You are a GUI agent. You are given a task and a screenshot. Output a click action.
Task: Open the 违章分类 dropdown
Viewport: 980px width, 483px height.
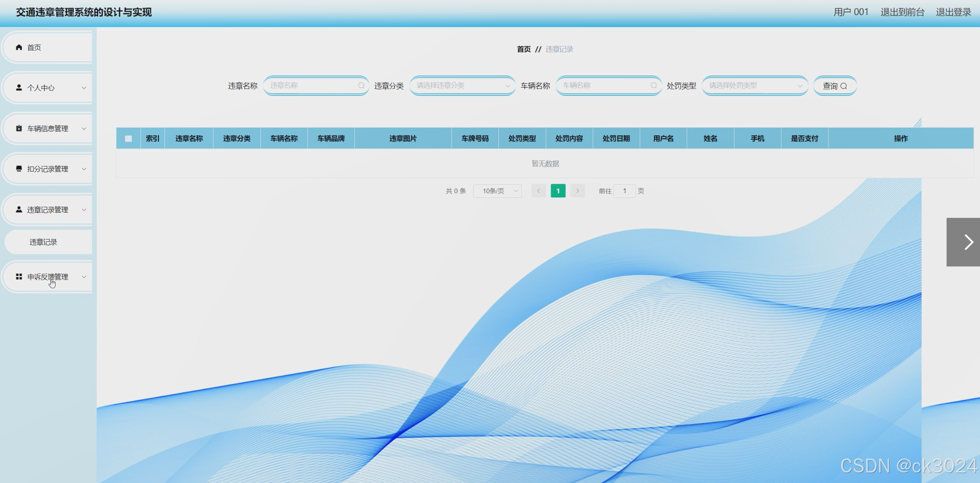pyautogui.click(x=462, y=85)
